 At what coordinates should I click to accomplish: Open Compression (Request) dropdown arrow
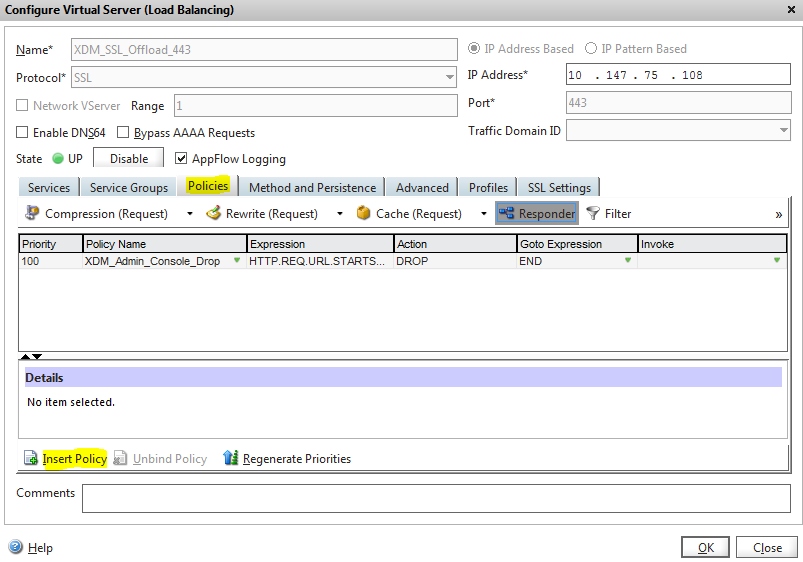point(190,213)
